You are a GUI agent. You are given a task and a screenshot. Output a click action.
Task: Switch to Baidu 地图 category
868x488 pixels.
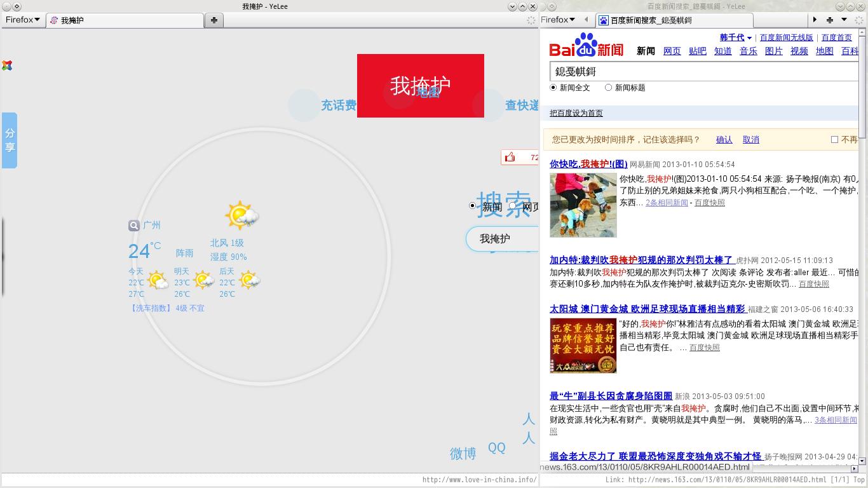825,51
